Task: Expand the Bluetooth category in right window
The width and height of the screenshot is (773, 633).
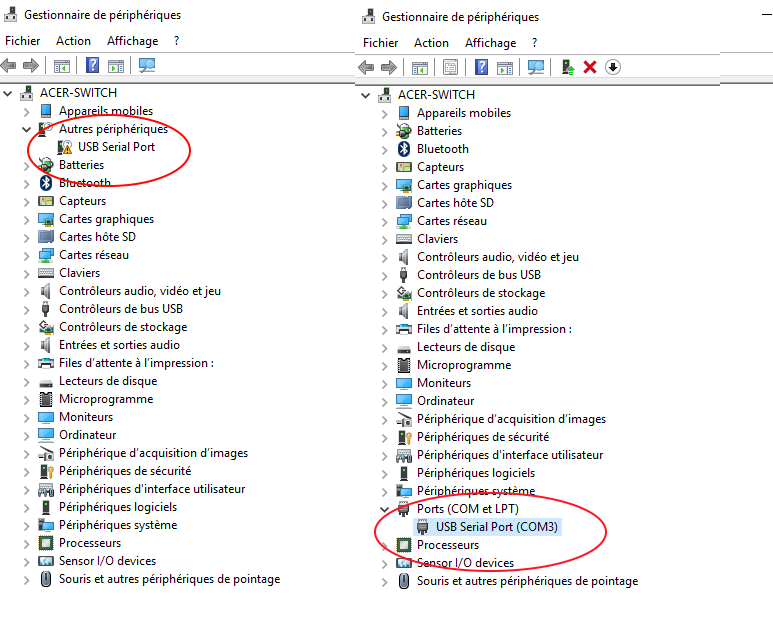Action: (384, 149)
